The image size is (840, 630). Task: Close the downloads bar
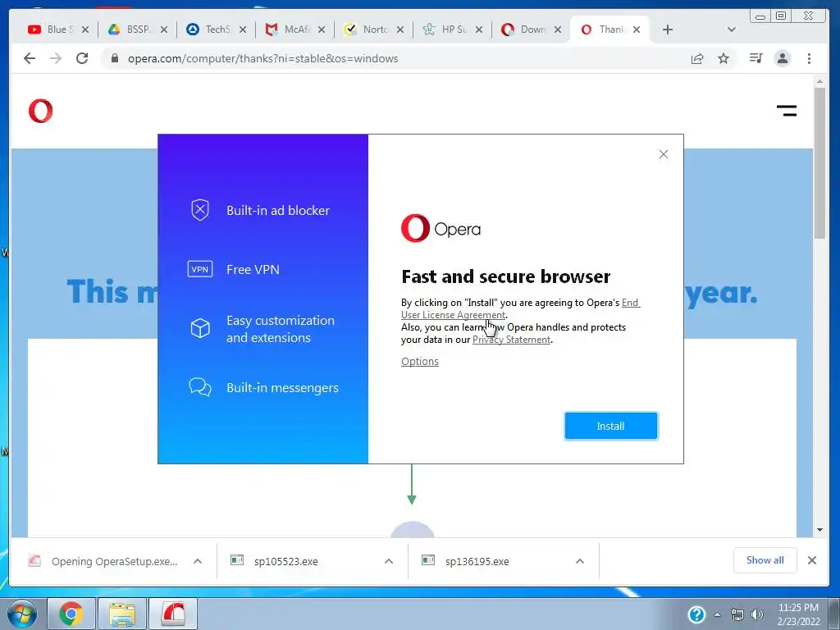[812, 560]
